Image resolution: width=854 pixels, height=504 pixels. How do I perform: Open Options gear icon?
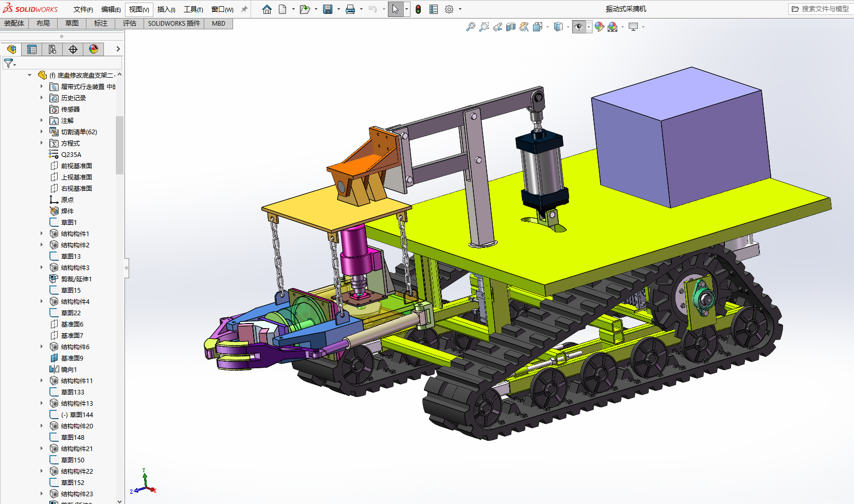point(449,9)
